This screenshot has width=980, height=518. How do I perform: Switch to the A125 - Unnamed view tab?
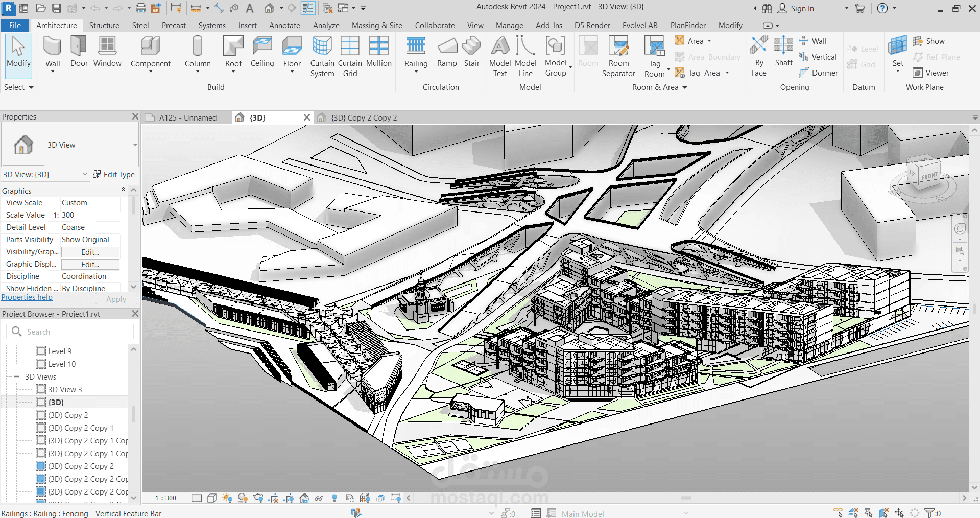tap(187, 118)
